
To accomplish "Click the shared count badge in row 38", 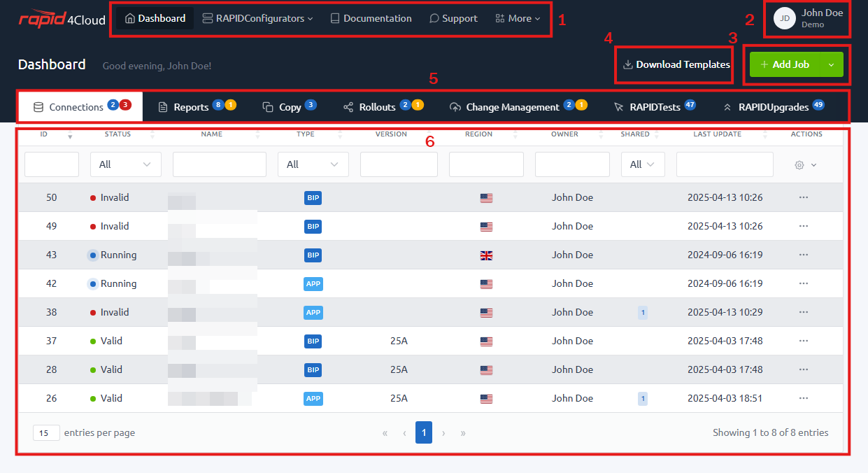I will [643, 313].
